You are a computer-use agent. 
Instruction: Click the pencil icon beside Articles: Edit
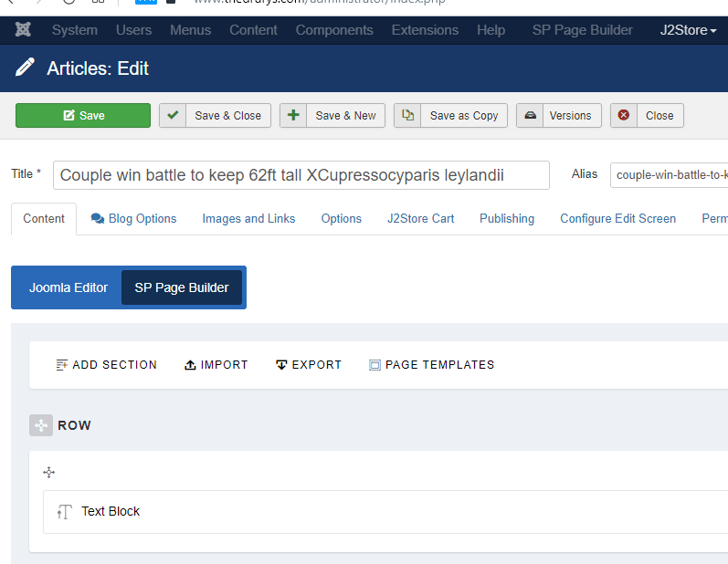click(25, 68)
